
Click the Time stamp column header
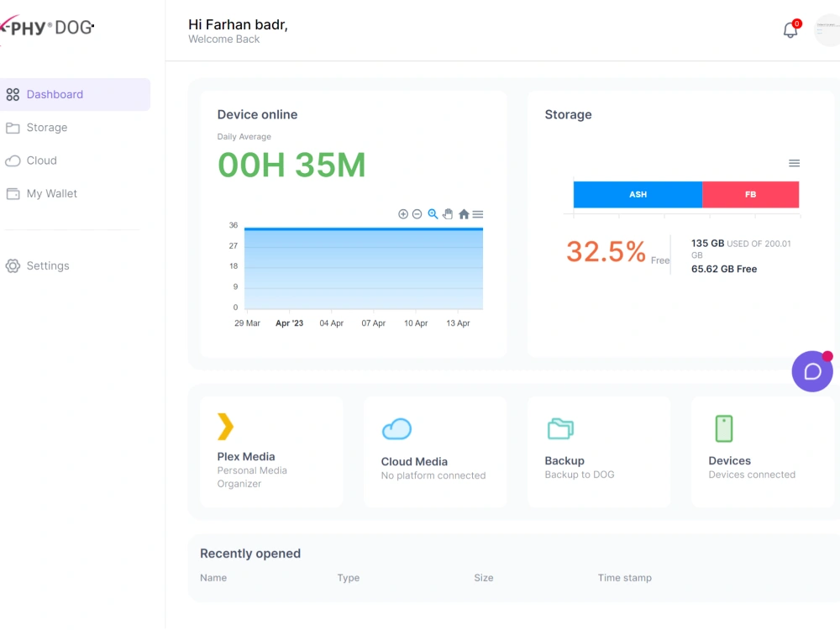(625, 578)
